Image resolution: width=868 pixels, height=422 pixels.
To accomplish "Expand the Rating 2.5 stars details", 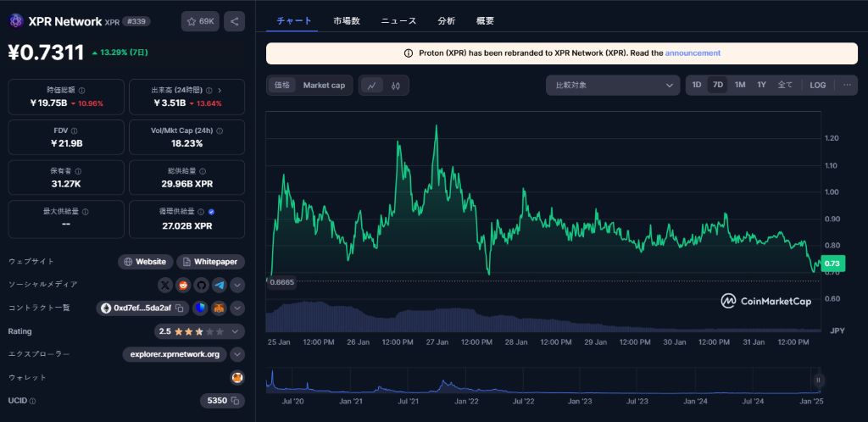I will (237, 331).
